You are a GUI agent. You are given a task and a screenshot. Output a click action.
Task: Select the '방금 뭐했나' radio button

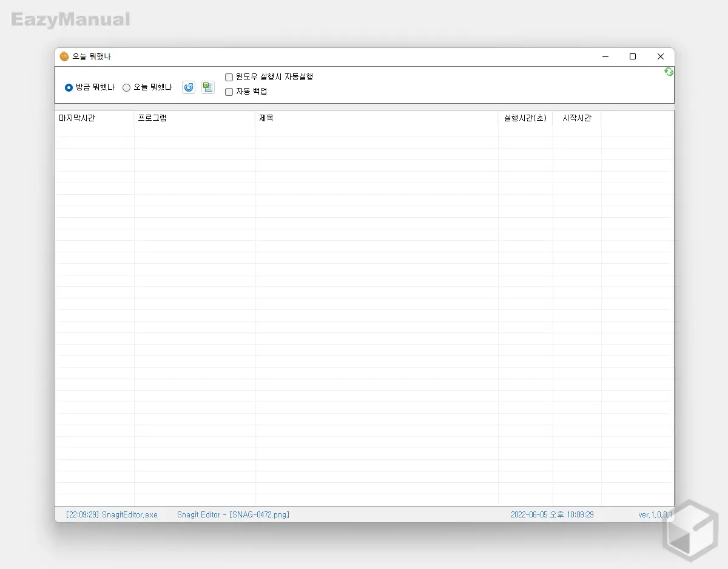point(69,87)
